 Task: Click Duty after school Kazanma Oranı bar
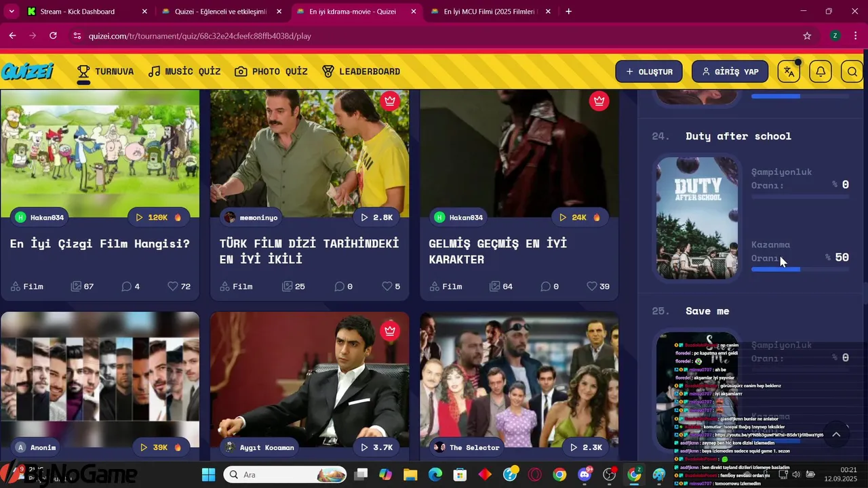(800, 270)
